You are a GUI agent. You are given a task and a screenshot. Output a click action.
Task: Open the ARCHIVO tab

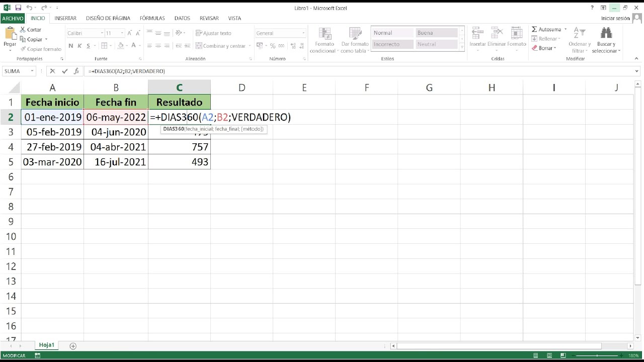click(x=13, y=18)
